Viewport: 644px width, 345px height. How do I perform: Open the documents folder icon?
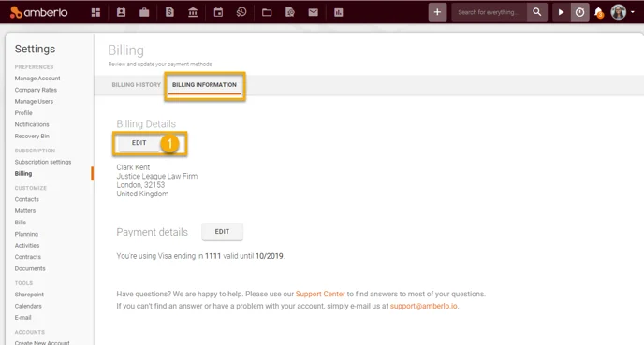pyautogui.click(x=267, y=12)
